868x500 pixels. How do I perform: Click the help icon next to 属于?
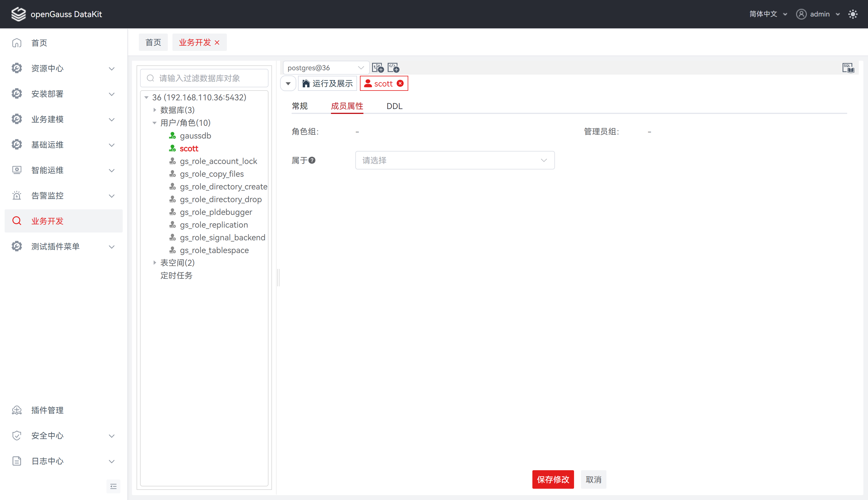(x=312, y=160)
